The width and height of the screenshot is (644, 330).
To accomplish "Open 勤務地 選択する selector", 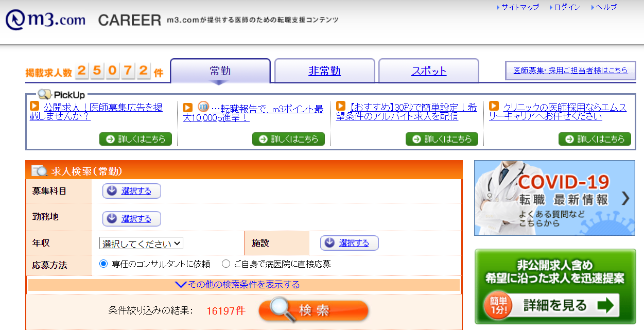I will click(132, 218).
